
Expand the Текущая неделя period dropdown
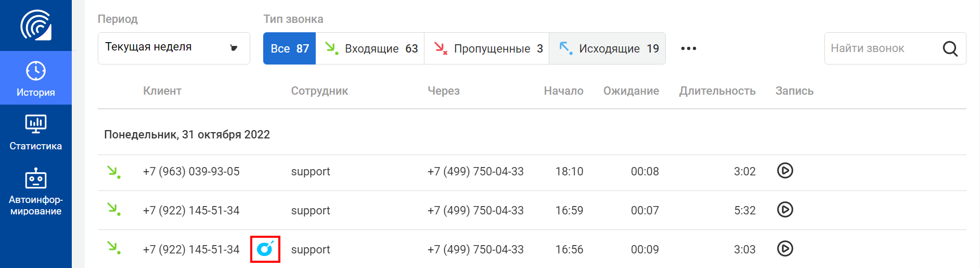pyautogui.click(x=174, y=48)
